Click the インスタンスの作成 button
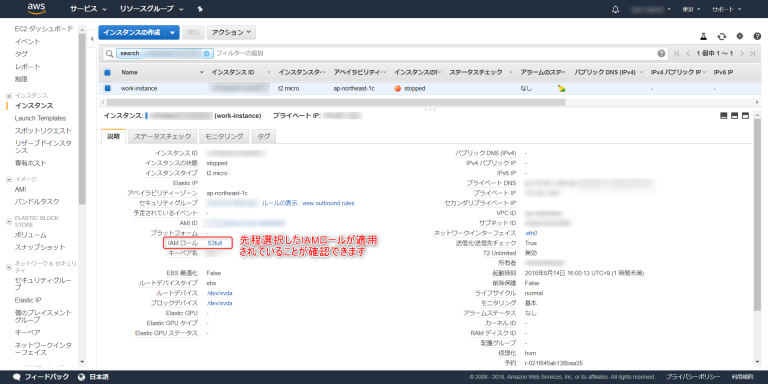The width and height of the screenshot is (768, 384). tap(132, 32)
